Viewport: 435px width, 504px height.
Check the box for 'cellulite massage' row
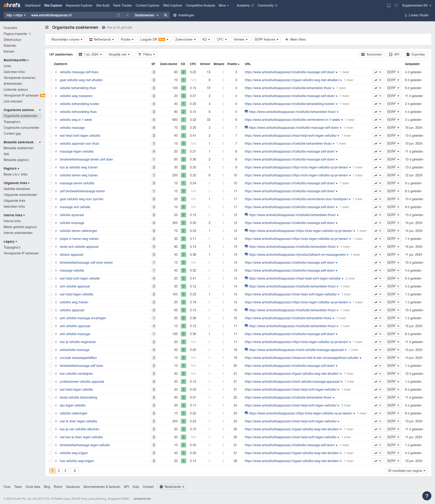pyautogui.click(x=51, y=223)
